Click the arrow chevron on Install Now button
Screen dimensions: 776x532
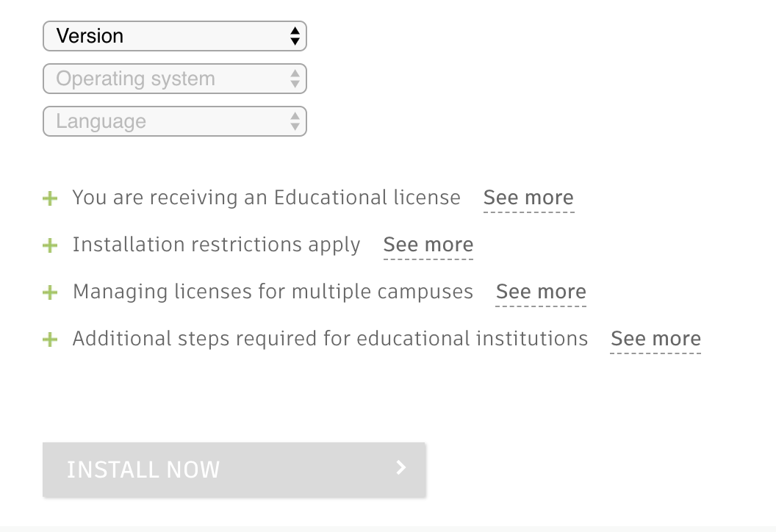400,468
